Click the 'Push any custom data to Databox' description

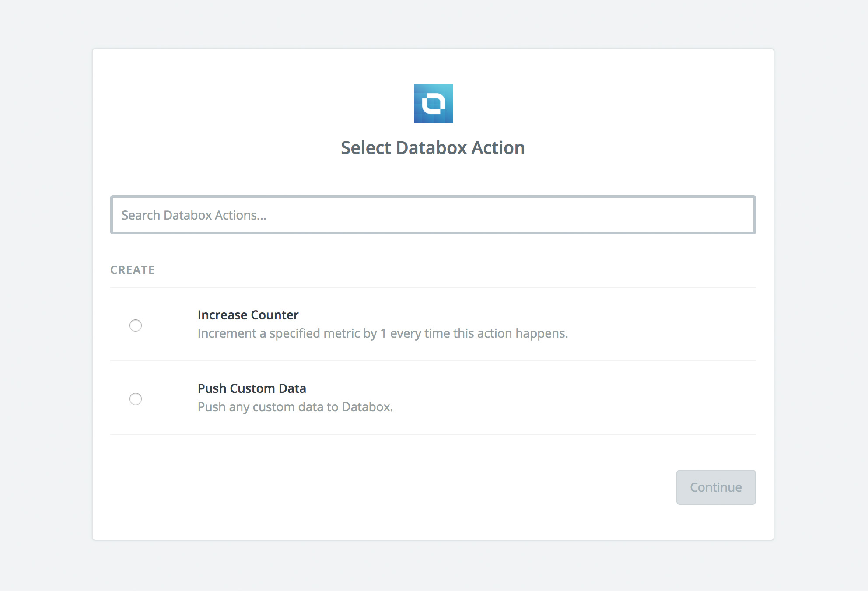pos(295,407)
